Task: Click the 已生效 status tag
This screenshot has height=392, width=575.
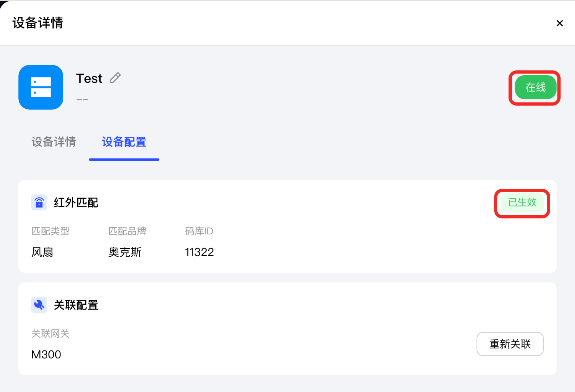Action: (522, 202)
